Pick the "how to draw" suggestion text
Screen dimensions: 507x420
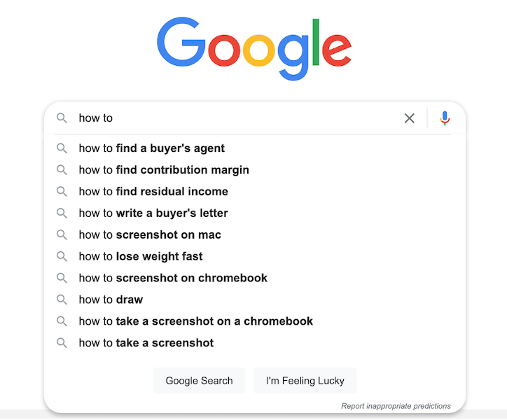111,300
